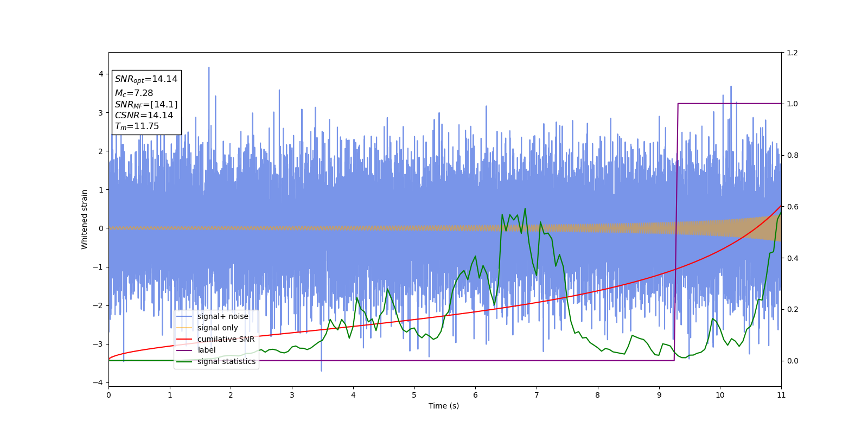The width and height of the screenshot is (868, 434).
Task: Click the x-axis tick label 9
Action: (x=659, y=395)
